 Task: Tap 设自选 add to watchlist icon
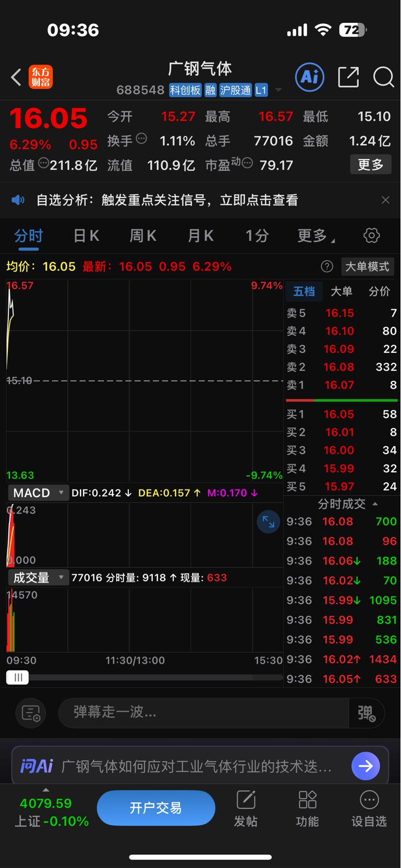pyautogui.click(x=369, y=809)
